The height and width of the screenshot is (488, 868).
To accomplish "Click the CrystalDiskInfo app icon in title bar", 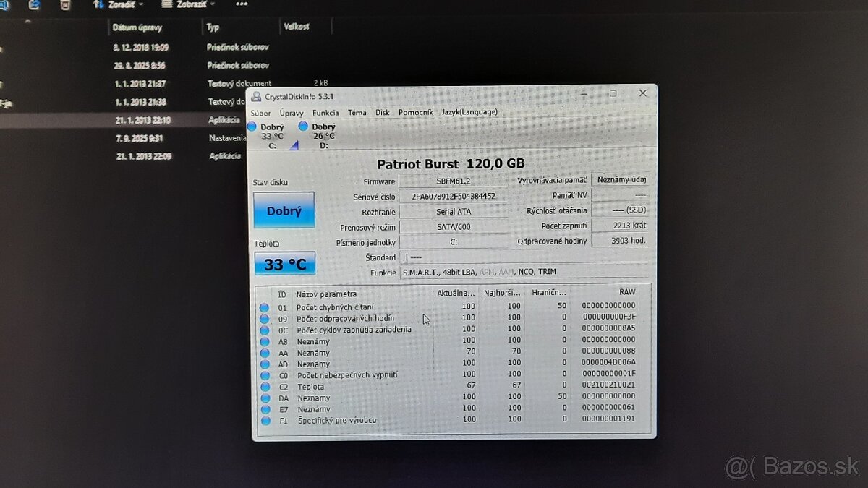I will [x=257, y=95].
